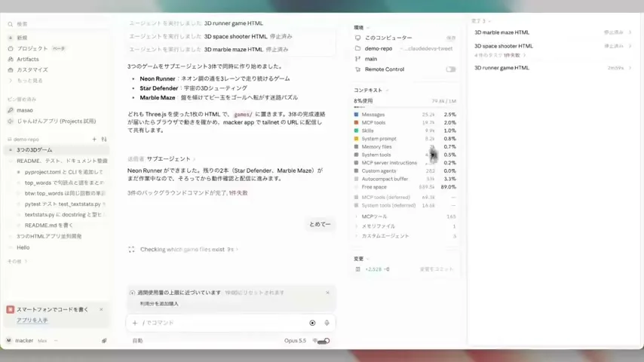The image size is (644, 362).
Task: Add a new session with demo-repo plus icon
Action: pos(94,140)
